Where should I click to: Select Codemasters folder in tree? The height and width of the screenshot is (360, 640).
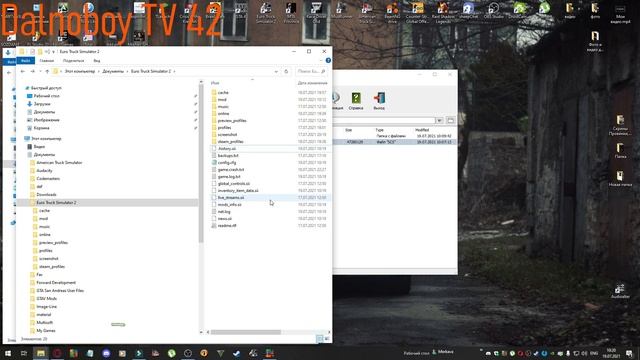click(x=48, y=178)
